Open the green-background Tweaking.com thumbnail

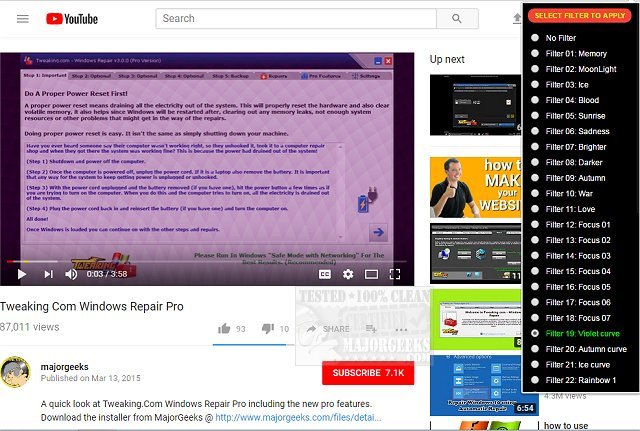tap(476, 320)
